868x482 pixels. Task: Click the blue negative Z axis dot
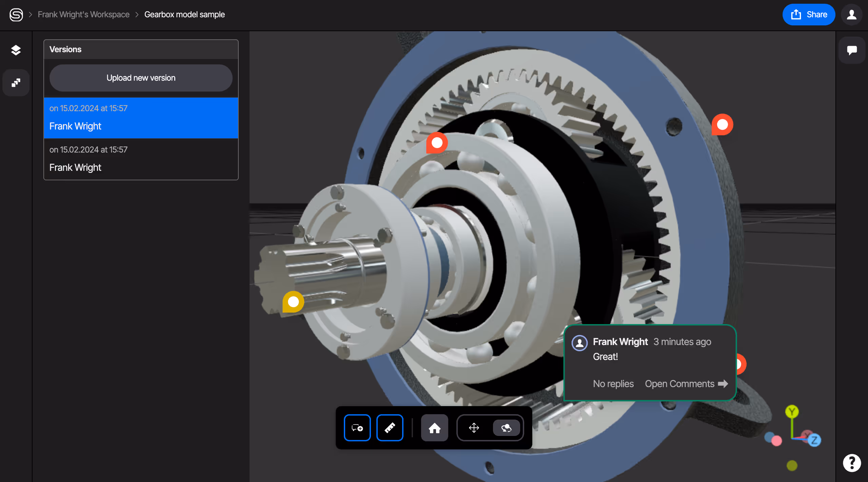(769, 437)
